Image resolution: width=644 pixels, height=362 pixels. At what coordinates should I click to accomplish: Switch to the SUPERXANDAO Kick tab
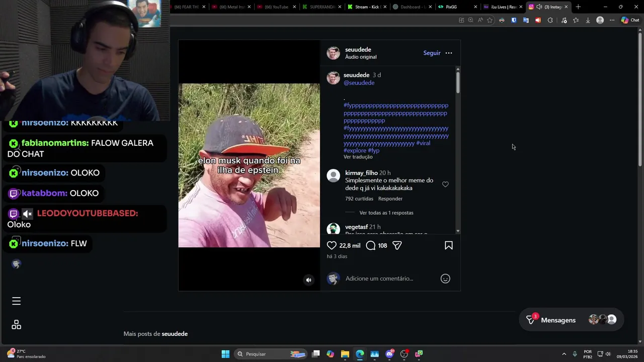coord(321,7)
